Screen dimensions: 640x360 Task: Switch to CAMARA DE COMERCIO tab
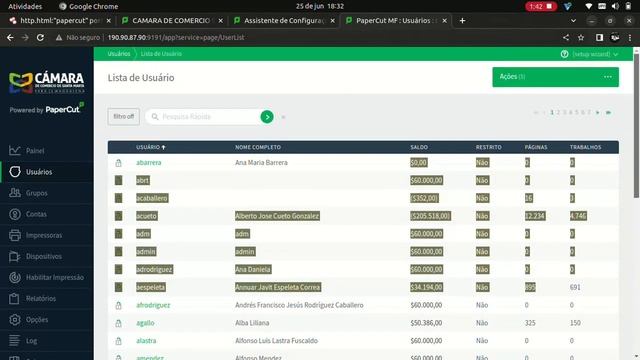[171, 20]
